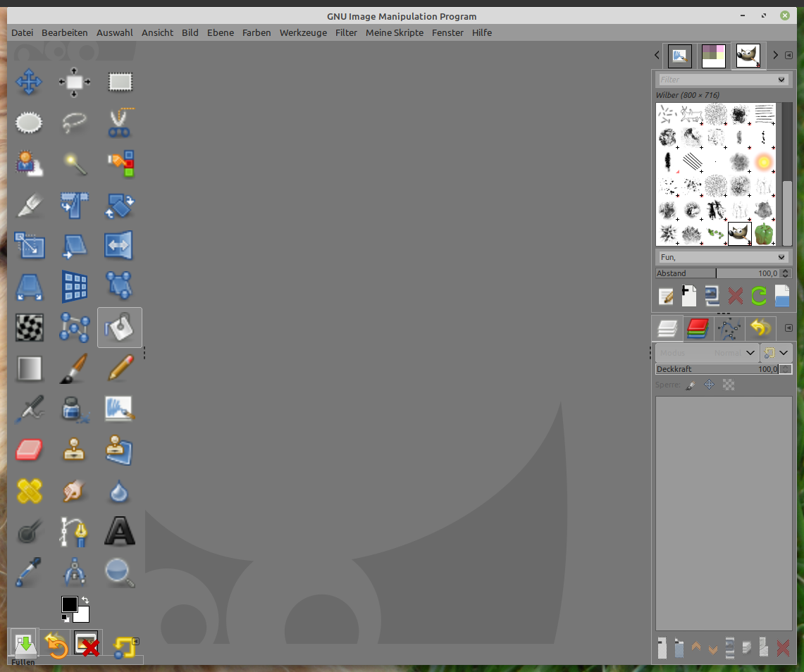Activate the Paintbrush tool
This screenshot has height=672, width=804.
(x=74, y=368)
